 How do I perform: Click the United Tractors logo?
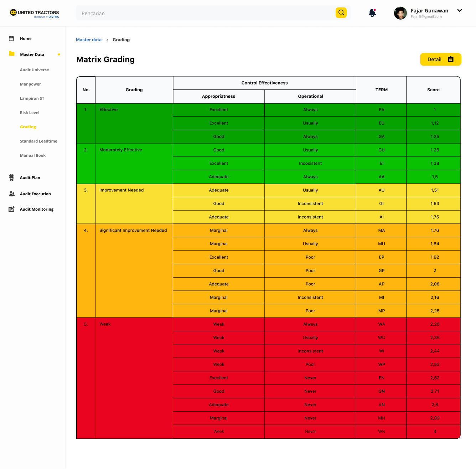point(35,14)
